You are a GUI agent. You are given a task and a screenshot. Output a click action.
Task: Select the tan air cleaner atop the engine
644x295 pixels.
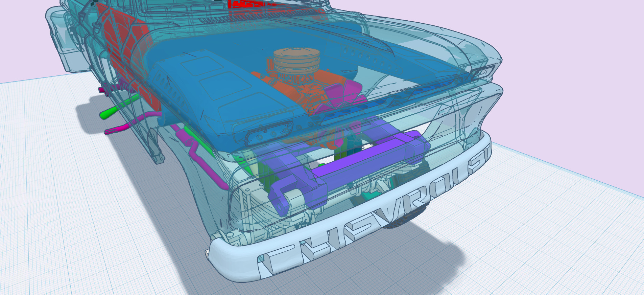click(297, 61)
